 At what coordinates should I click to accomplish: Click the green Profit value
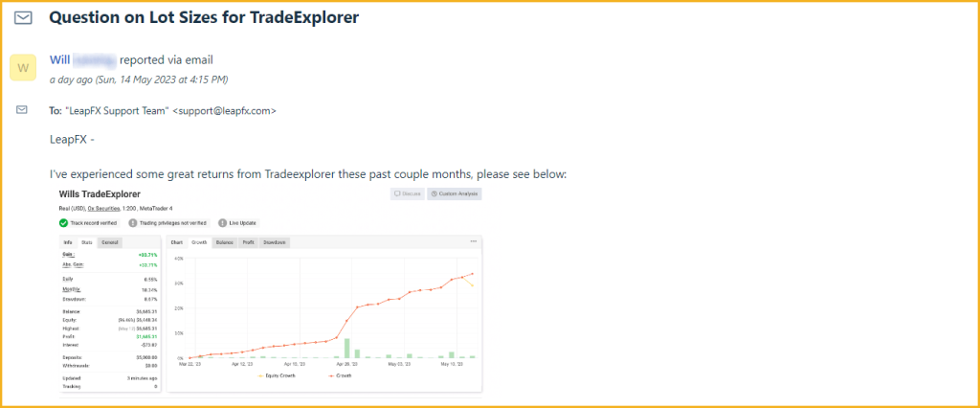coord(146,337)
